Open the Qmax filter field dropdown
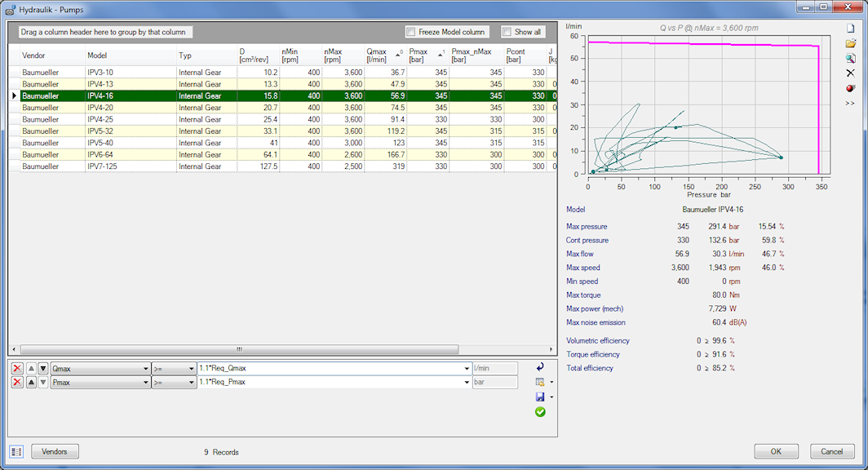868x470 pixels. pos(145,369)
